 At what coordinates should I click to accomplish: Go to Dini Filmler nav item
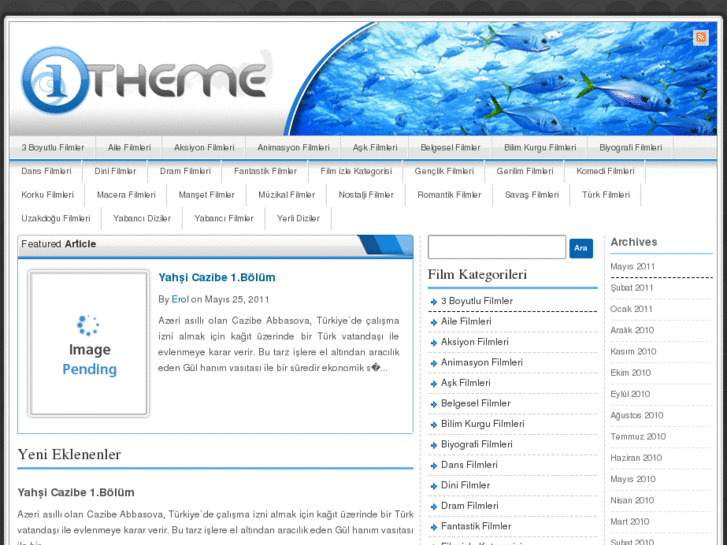coord(115,171)
